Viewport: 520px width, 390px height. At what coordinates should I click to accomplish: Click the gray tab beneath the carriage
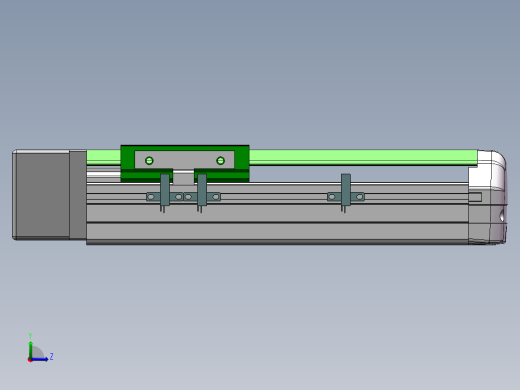pos(183,177)
